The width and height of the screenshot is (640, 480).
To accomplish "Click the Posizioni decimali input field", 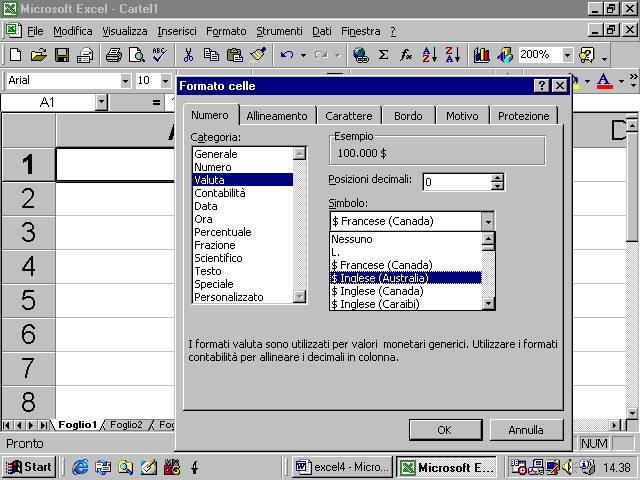I will pyautogui.click(x=457, y=182).
